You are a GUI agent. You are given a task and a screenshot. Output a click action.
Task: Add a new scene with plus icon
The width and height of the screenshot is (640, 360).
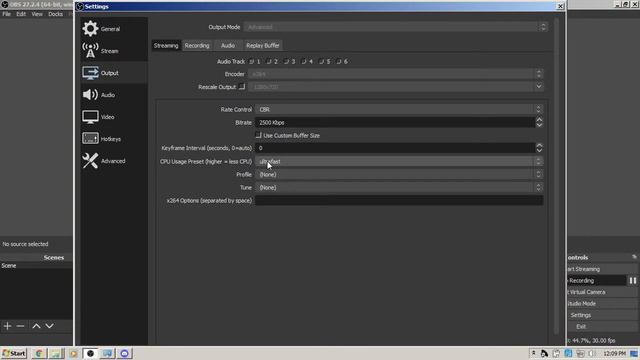[x=7, y=326]
